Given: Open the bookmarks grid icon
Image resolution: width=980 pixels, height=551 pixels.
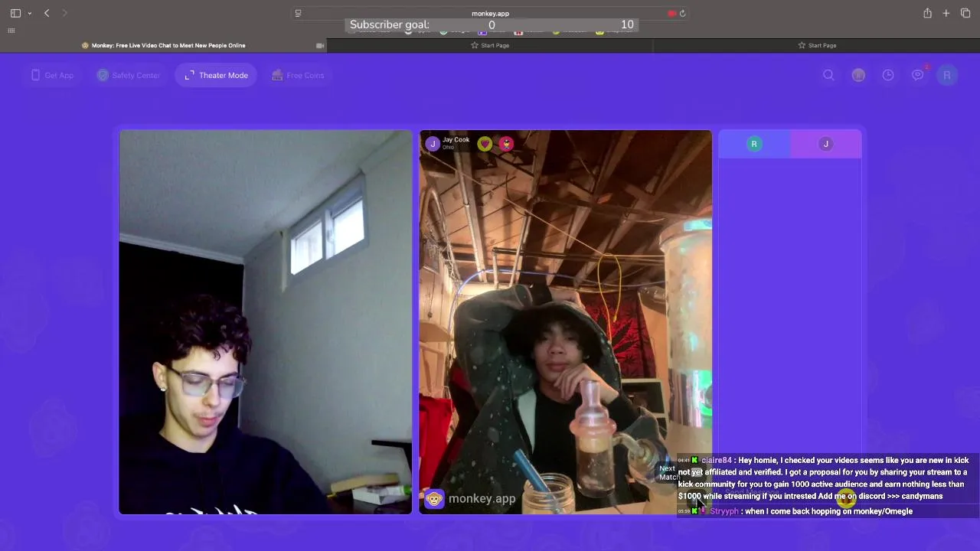Looking at the screenshot, I should click(x=11, y=31).
